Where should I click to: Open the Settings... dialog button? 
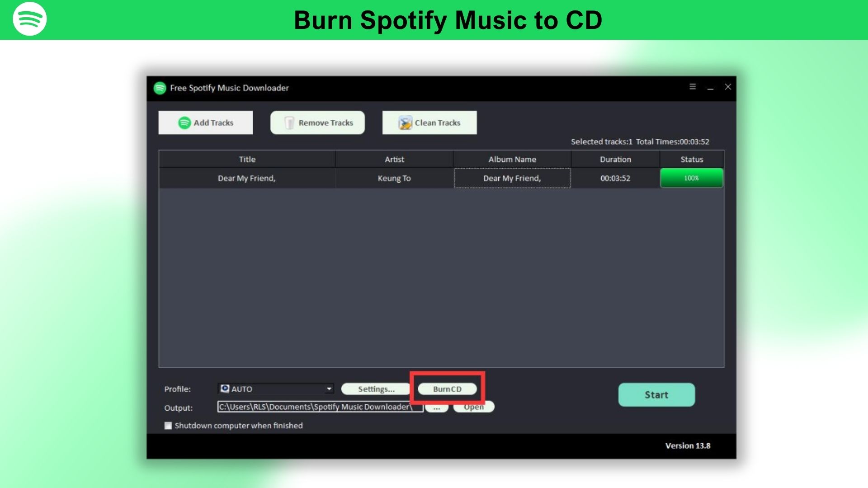[x=376, y=389]
